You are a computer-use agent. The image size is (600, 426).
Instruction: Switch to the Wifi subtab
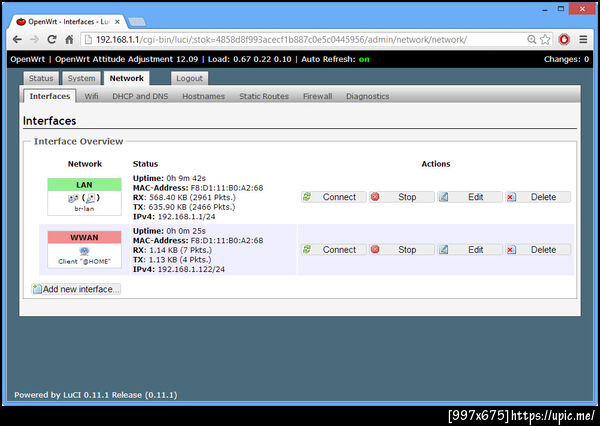[x=91, y=96]
